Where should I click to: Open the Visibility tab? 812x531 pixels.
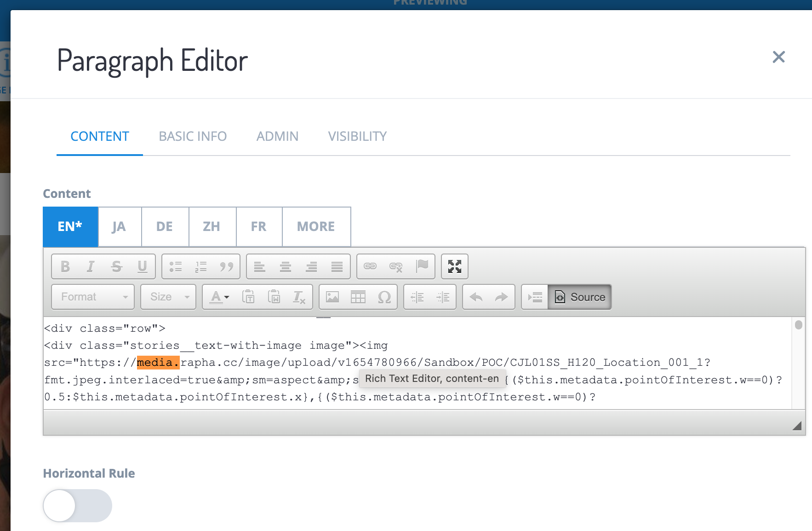pos(357,136)
